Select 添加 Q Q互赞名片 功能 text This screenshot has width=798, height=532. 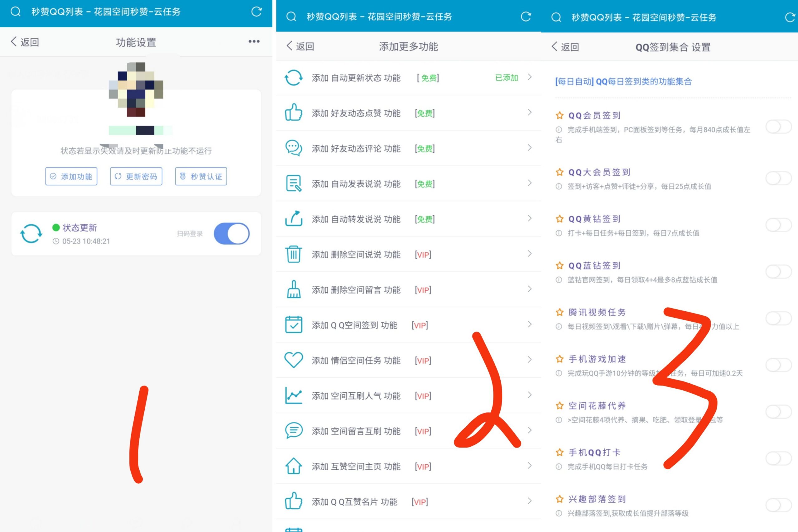[x=354, y=502]
